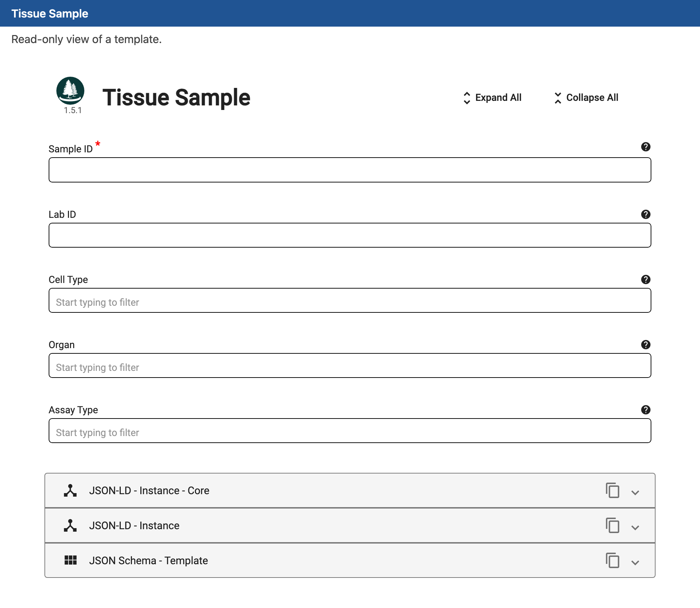Click the JSON-LD - Instance - Core label

point(149,491)
